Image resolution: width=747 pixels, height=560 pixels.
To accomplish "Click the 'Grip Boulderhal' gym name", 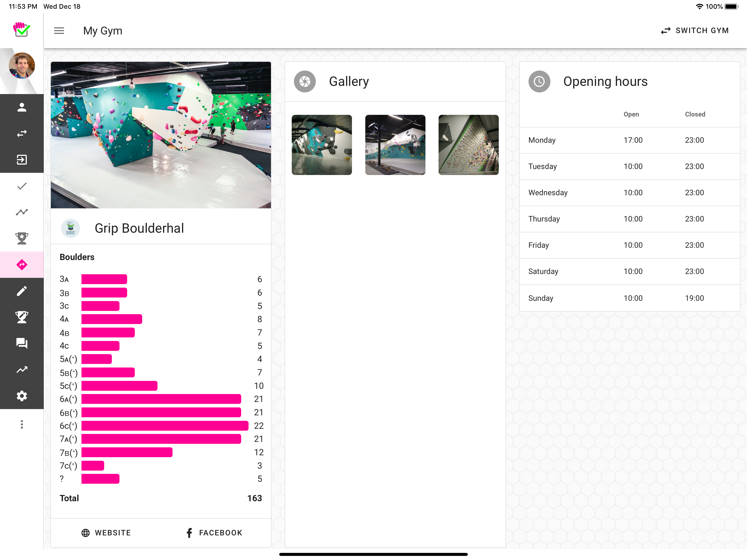I will [x=139, y=228].
